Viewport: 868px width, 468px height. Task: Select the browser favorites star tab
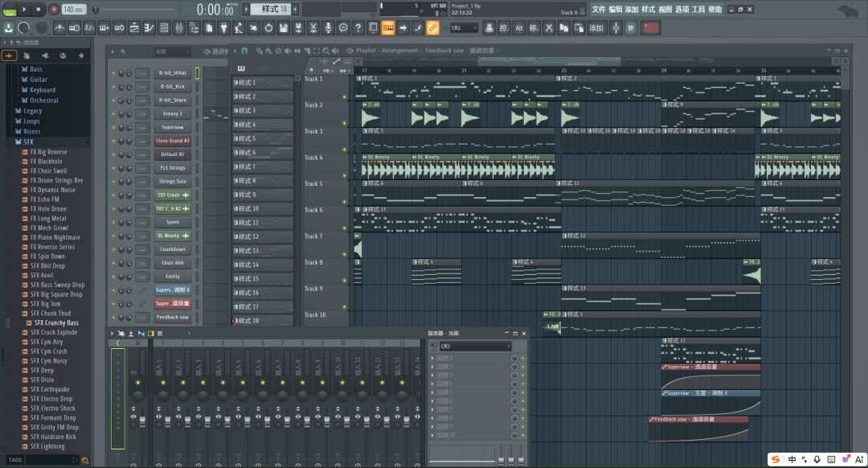click(x=81, y=55)
